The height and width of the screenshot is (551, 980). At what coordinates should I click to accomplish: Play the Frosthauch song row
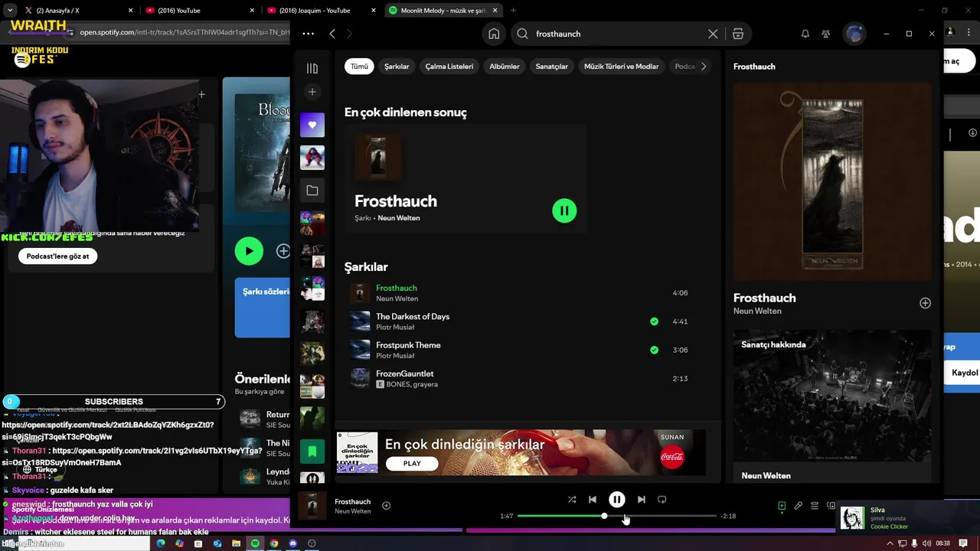(521, 293)
